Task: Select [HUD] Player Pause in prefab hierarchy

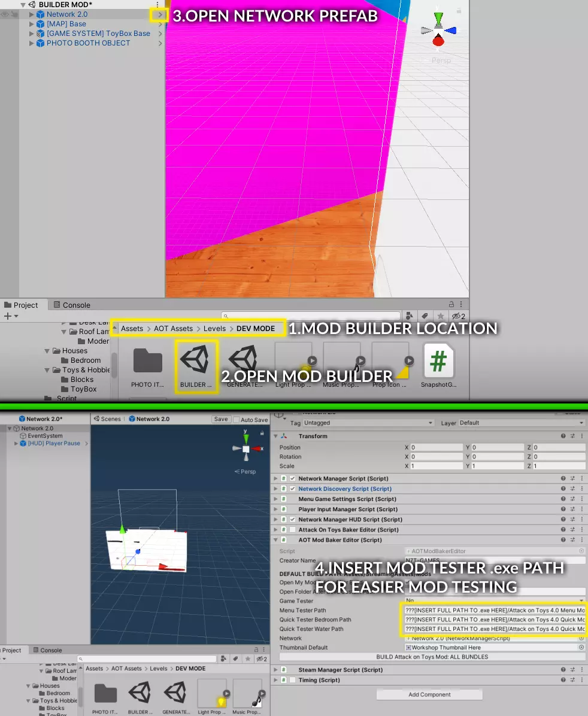Action: (54, 444)
